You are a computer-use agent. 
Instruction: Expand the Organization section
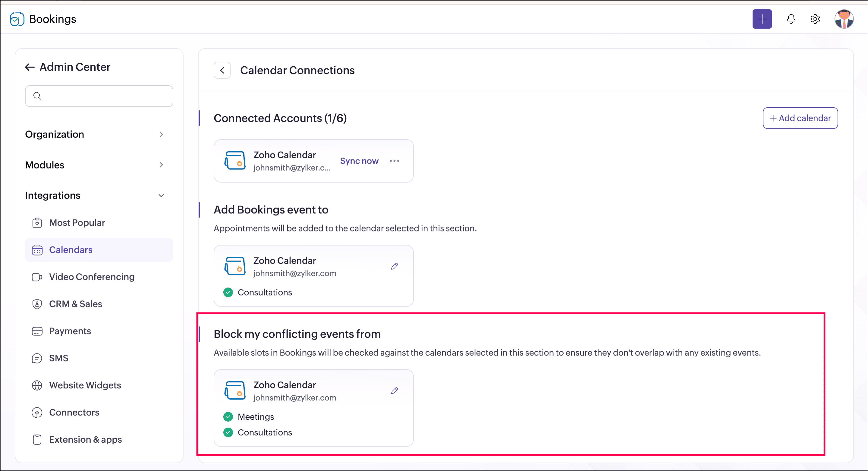(x=94, y=134)
